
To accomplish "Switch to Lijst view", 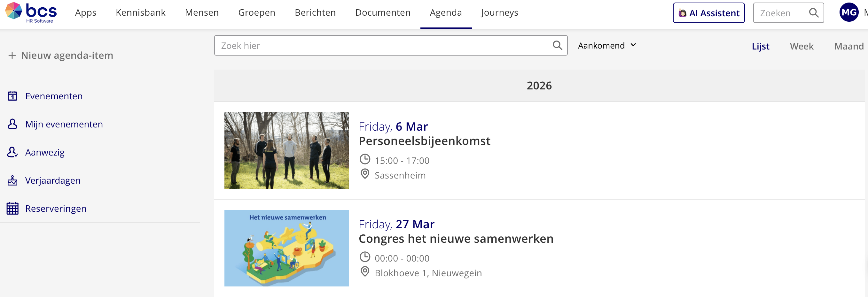I will click(x=761, y=46).
